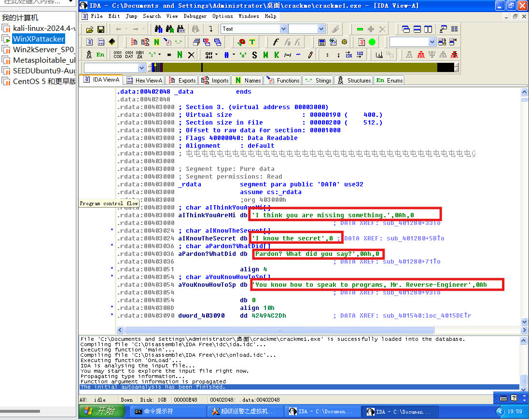Expand the blue hash number-format arrow
Viewport: 529px width, 420px height.
pyautogui.click(x=234, y=55)
